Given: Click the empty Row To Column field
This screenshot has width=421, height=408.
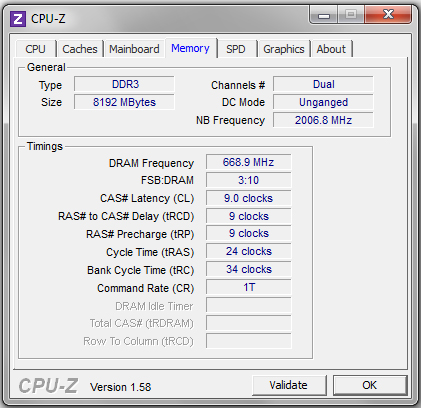Looking at the screenshot, I should (249, 341).
